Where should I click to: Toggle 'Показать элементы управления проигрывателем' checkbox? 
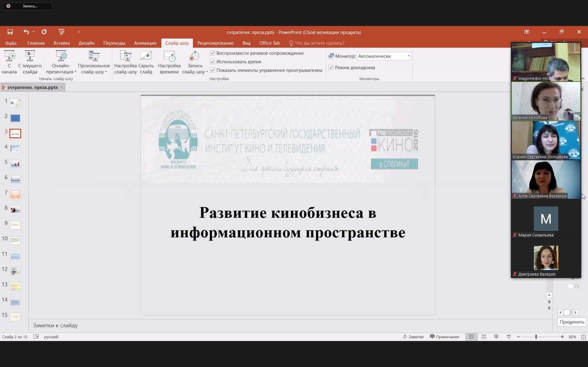[x=212, y=70]
